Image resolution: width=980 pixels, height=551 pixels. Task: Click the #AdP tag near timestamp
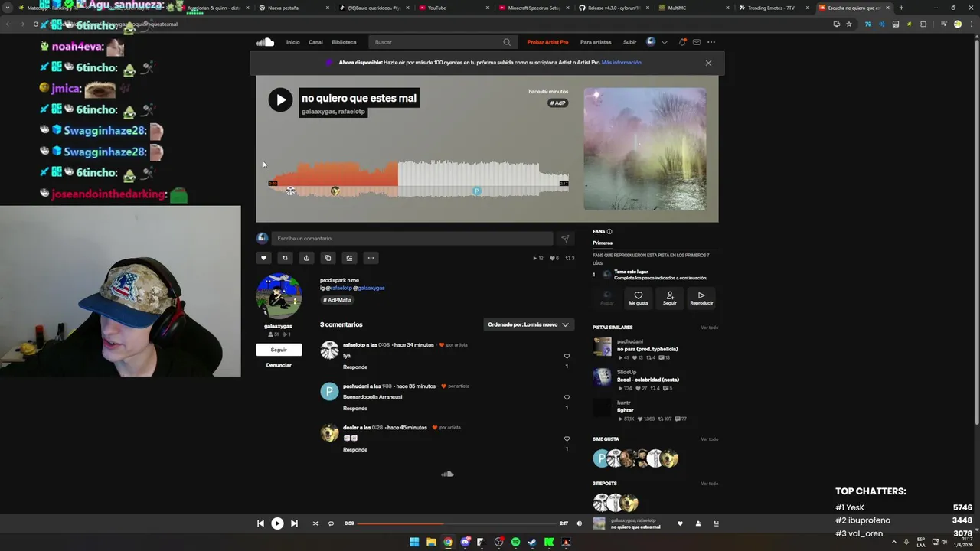pyautogui.click(x=557, y=103)
